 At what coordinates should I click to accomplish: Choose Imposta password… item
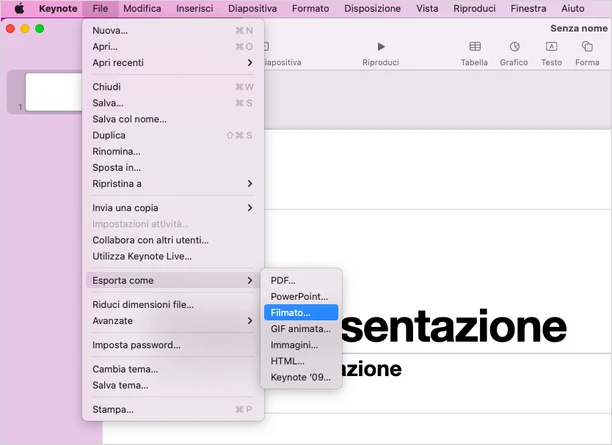tap(173, 345)
